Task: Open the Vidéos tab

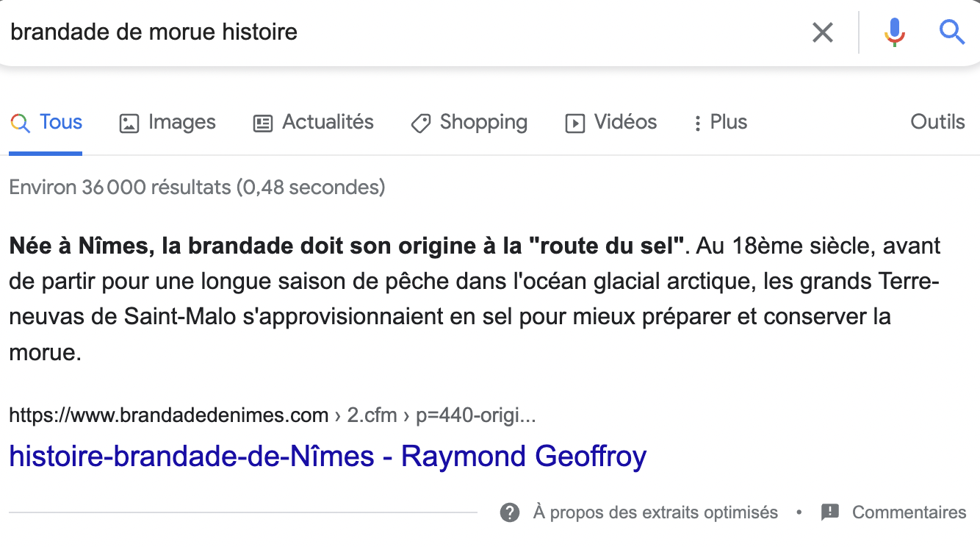Action: [x=611, y=122]
